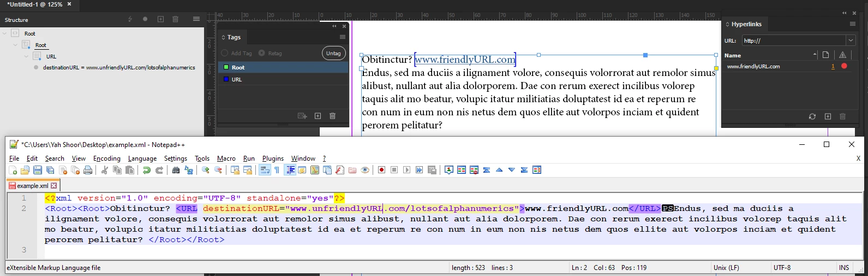Click the Stop Recording macro icon
Screen dimensions: 868x276
pos(394,170)
